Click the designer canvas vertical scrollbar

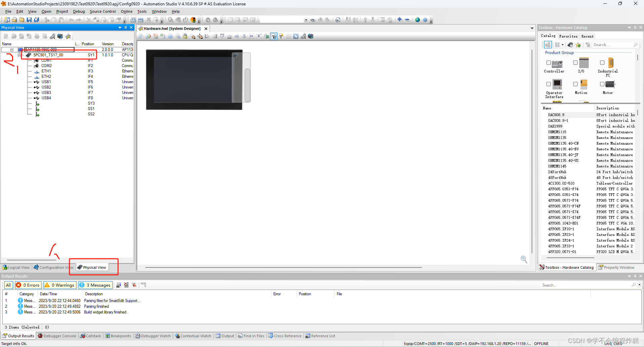tap(532, 151)
